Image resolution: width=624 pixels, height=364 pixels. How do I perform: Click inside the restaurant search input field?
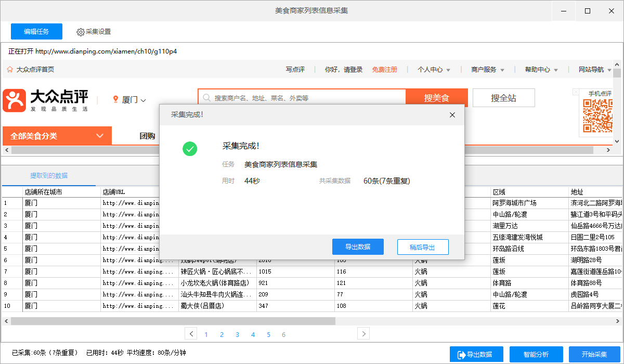coord(302,97)
